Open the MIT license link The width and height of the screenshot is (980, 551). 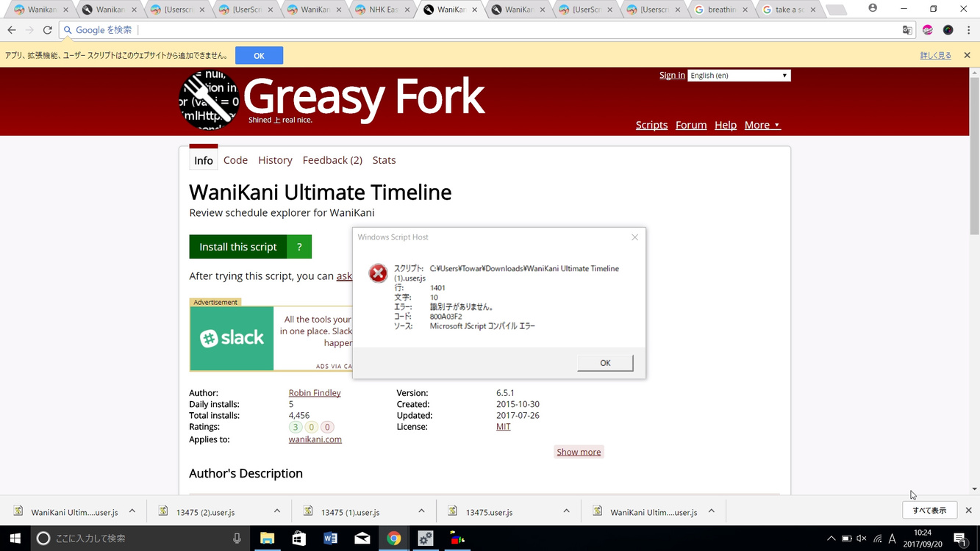pyautogui.click(x=504, y=427)
